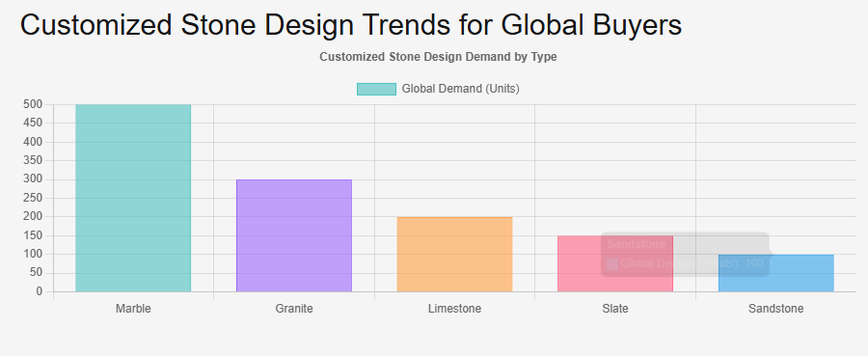Select the blue Sandstone bar

776,273
